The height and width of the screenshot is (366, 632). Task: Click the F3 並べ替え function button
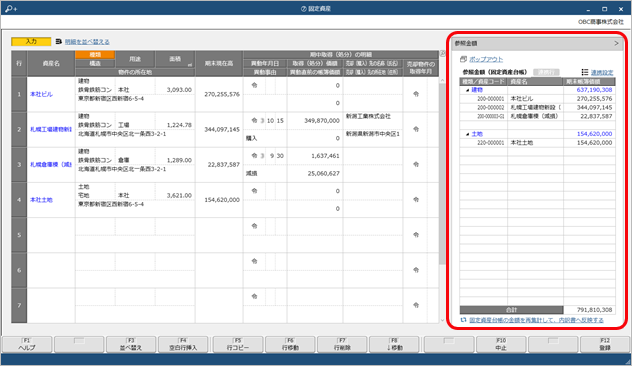(x=130, y=344)
